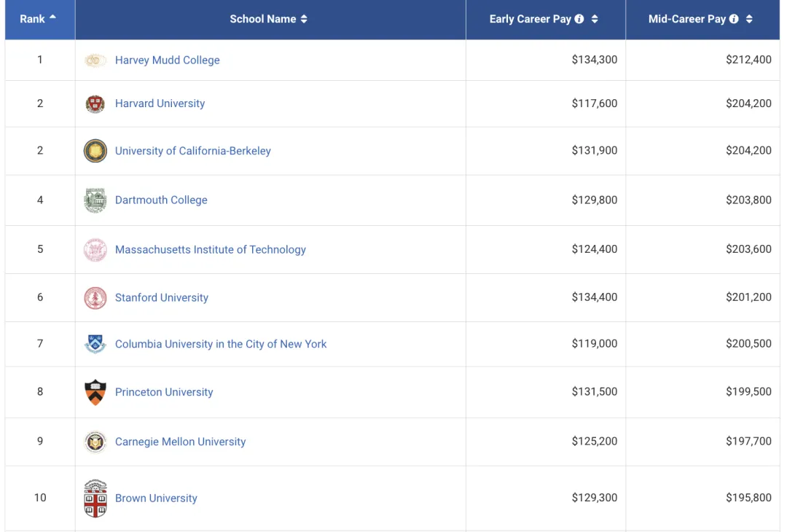Open the Mid-Career Pay info icon
Viewport: 787px width, 532px height.
(734, 19)
